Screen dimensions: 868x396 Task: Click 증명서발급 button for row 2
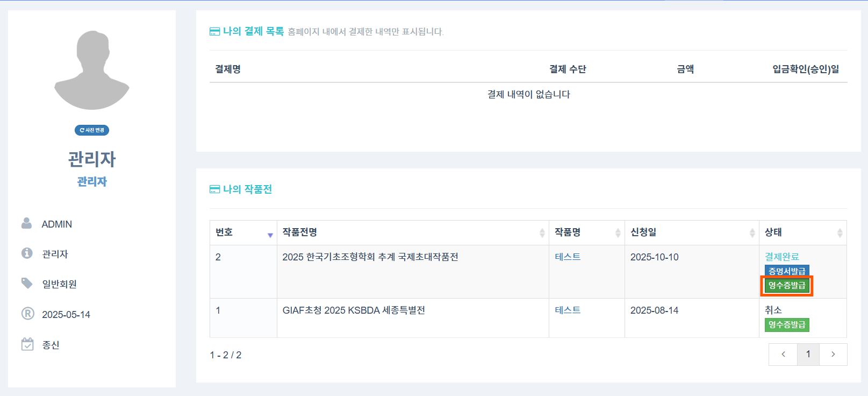click(787, 271)
